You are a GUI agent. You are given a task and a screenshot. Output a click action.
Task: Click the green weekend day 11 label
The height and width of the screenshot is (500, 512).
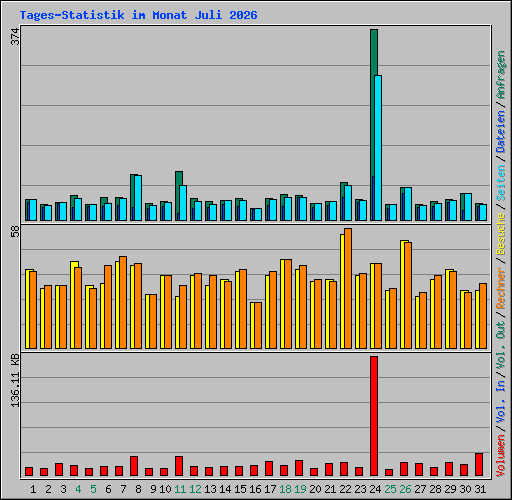[180, 489]
